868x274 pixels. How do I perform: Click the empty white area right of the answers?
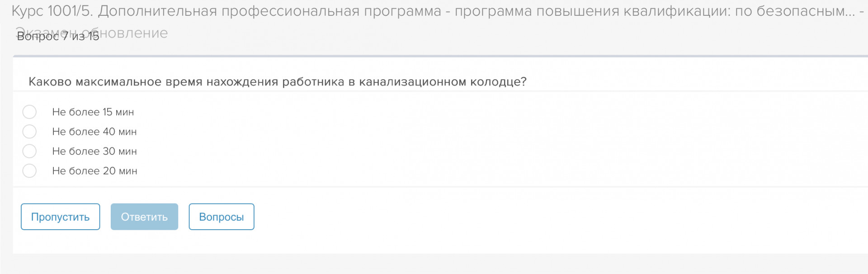(x=497, y=140)
